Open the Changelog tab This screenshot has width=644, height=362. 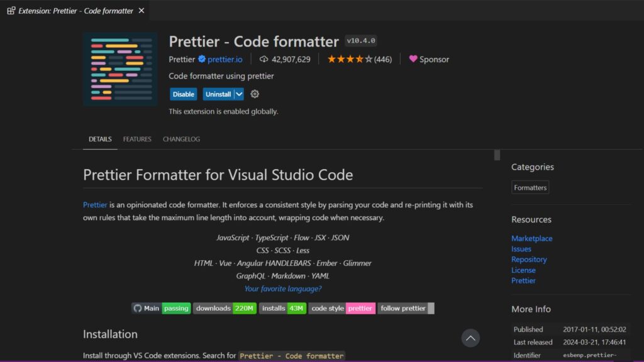(182, 139)
